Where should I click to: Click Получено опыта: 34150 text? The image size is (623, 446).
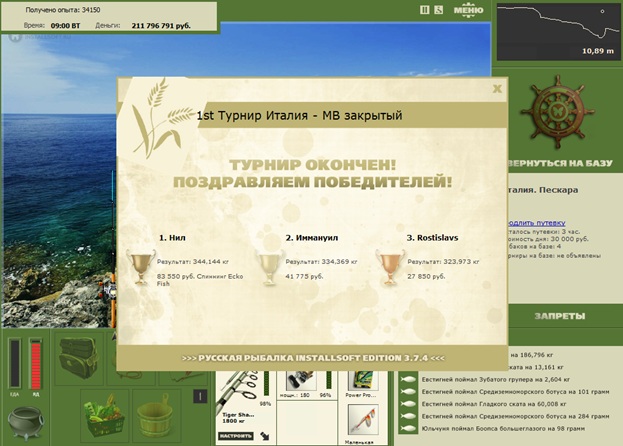[63, 10]
